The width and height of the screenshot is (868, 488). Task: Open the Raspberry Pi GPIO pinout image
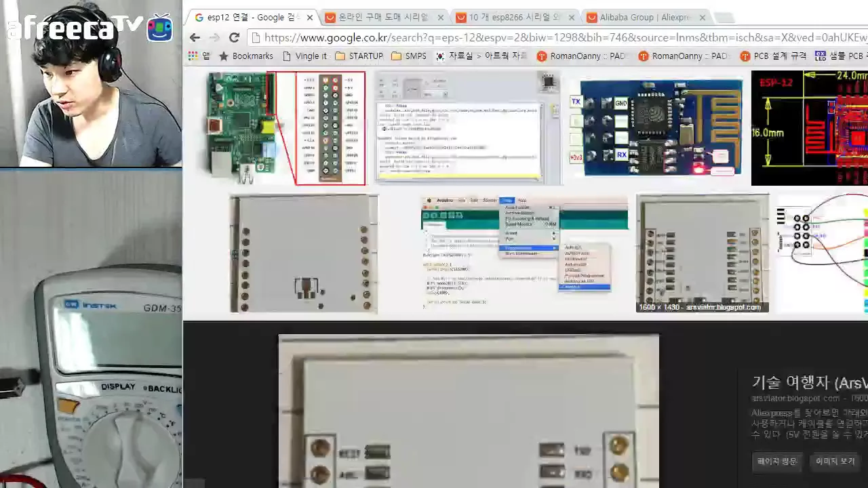pos(287,128)
